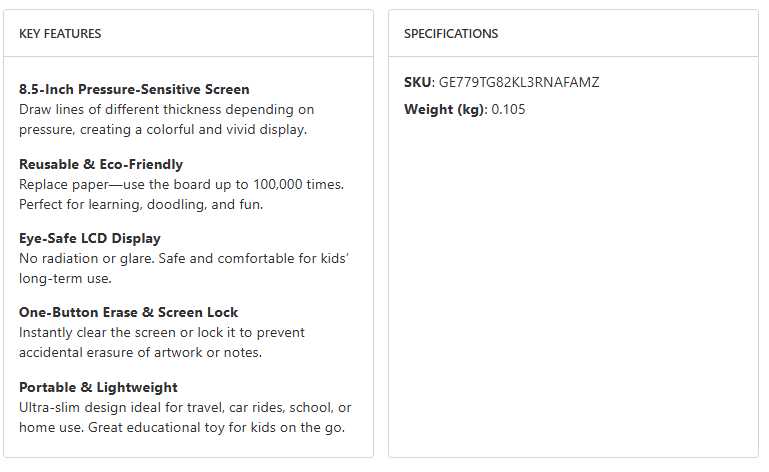Click the SPECIFICATIONS section header

(451, 34)
